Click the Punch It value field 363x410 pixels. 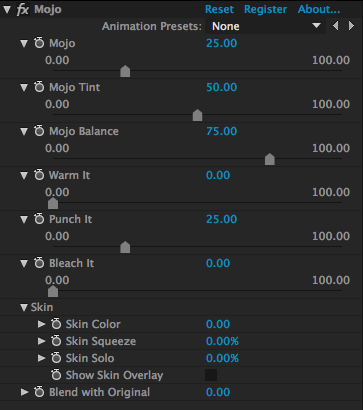click(x=221, y=219)
